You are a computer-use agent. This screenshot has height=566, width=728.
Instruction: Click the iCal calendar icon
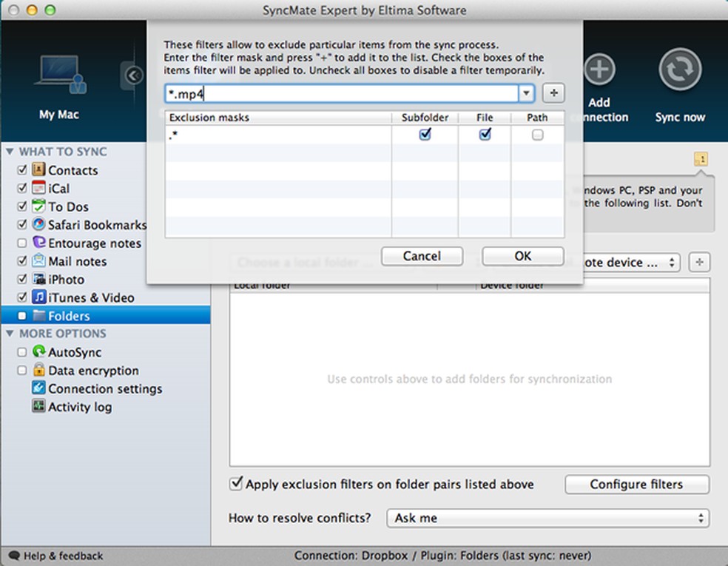[38, 188]
